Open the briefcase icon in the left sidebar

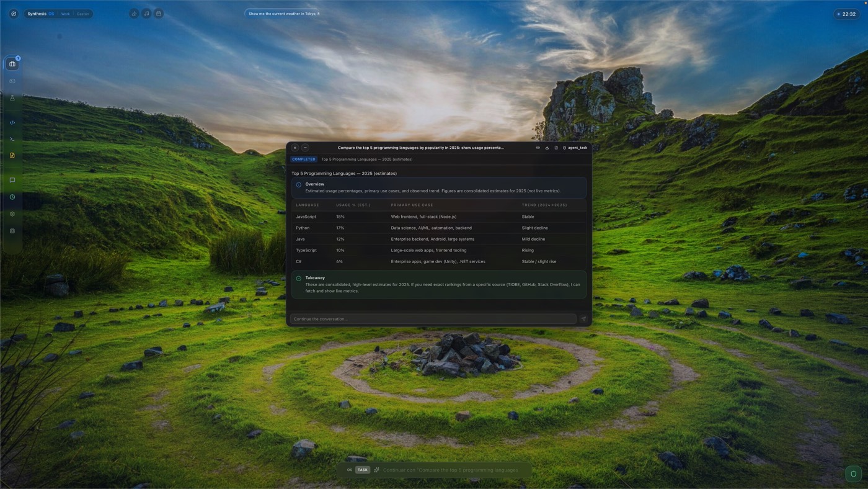tap(12, 64)
